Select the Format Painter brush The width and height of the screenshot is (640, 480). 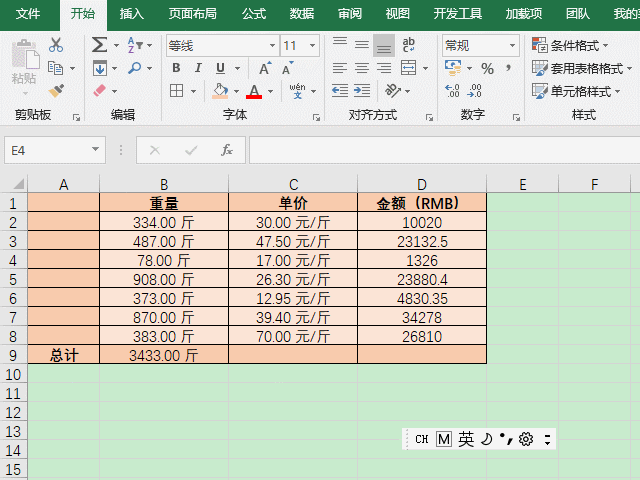pos(56,91)
